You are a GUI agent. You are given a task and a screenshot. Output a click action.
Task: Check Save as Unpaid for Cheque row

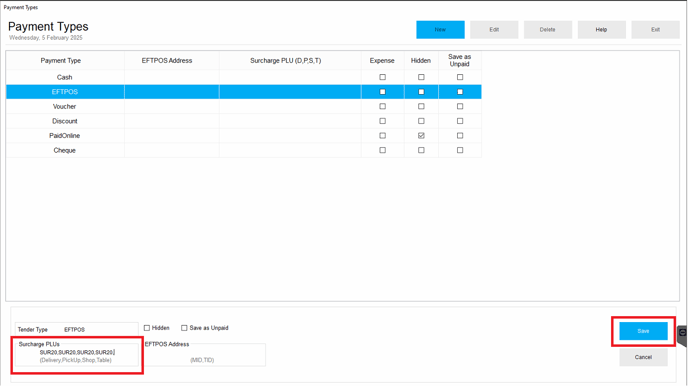(460, 150)
